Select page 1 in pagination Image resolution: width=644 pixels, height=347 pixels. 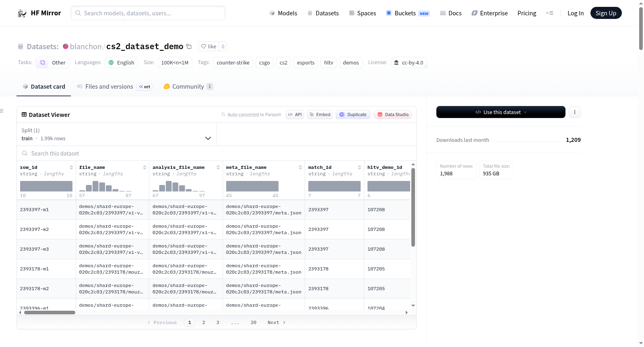click(190, 322)
